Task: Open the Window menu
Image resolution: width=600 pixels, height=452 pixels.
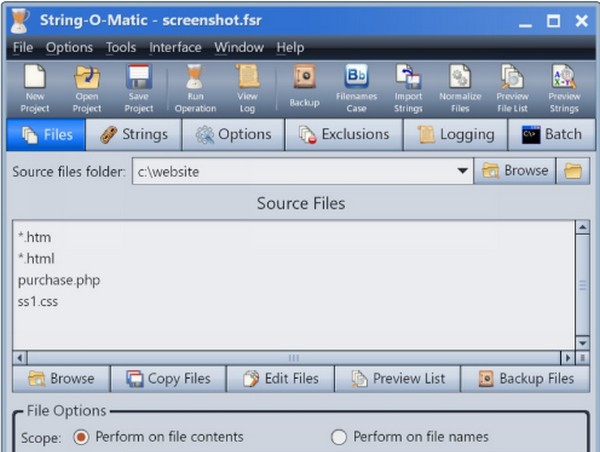Action: coord(239,47)
